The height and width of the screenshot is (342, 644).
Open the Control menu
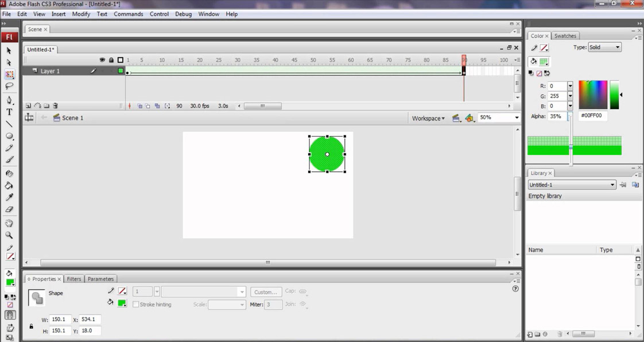click(159, 14)
